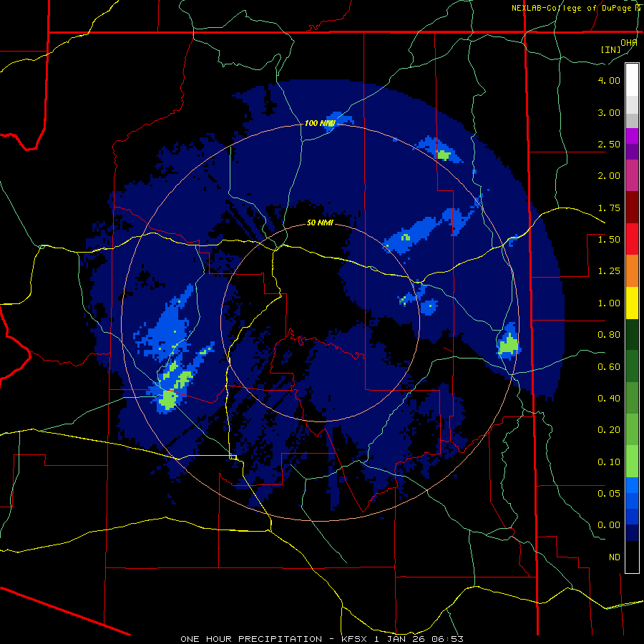Click the 0.80 legend value
This screenshot has height=644, width=644.
[x=609, y=335]
